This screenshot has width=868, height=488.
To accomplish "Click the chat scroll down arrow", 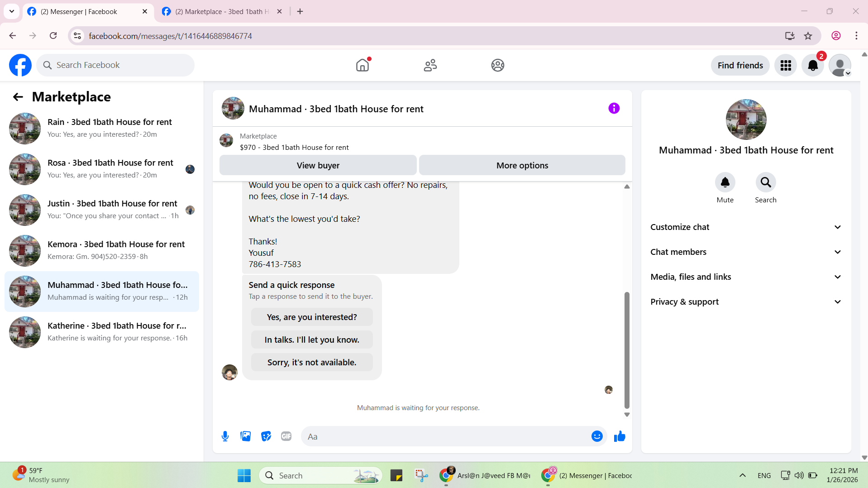I will (627, 415).
